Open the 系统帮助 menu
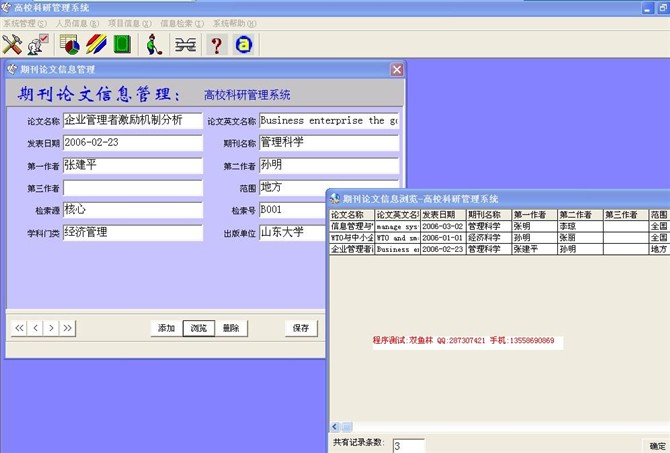This screenshot has height=453, width=670. [x=235, y=24]
